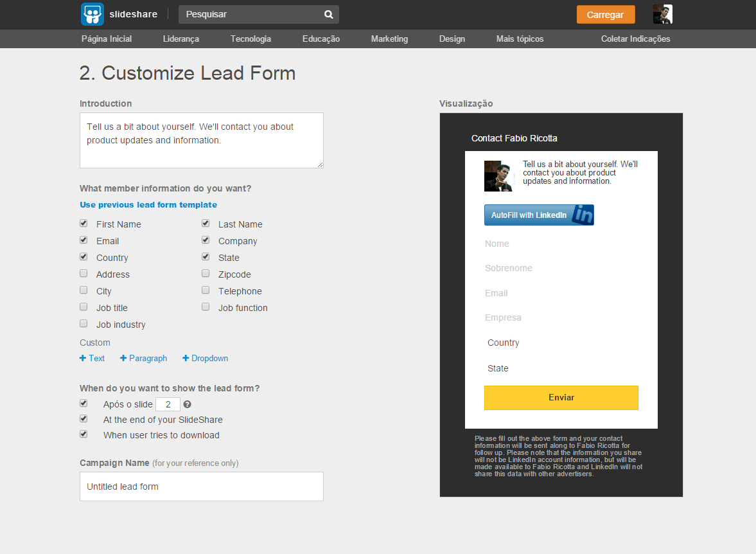Add a custom Text field
756x554 pixels.
(92, 358)
